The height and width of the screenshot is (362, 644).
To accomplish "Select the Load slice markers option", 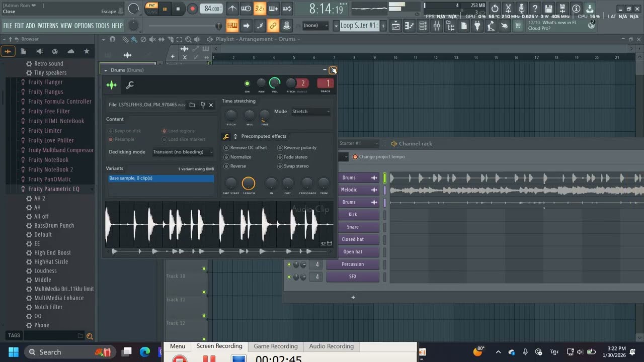I will point(184,139).
